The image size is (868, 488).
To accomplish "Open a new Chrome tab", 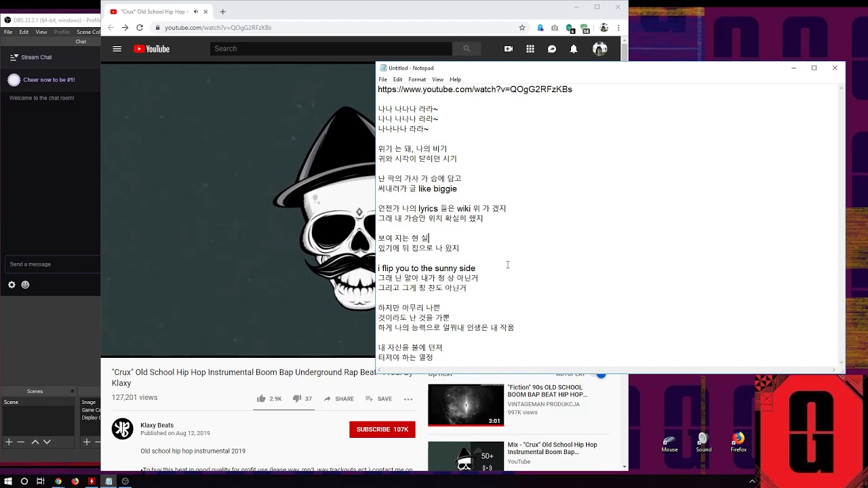I will (x=222, y=12).
